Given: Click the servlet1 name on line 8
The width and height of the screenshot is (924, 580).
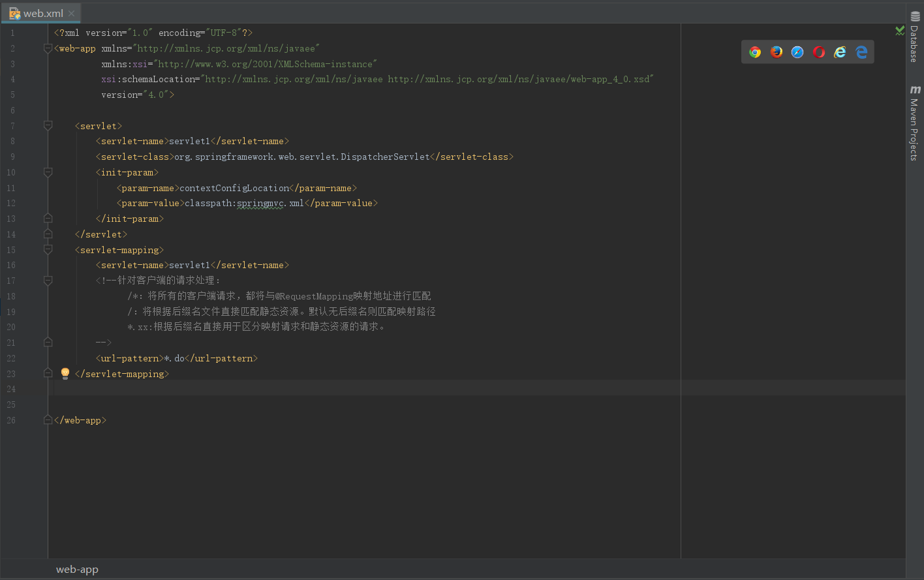Looking at the screenshot, I should click(189, 141).
